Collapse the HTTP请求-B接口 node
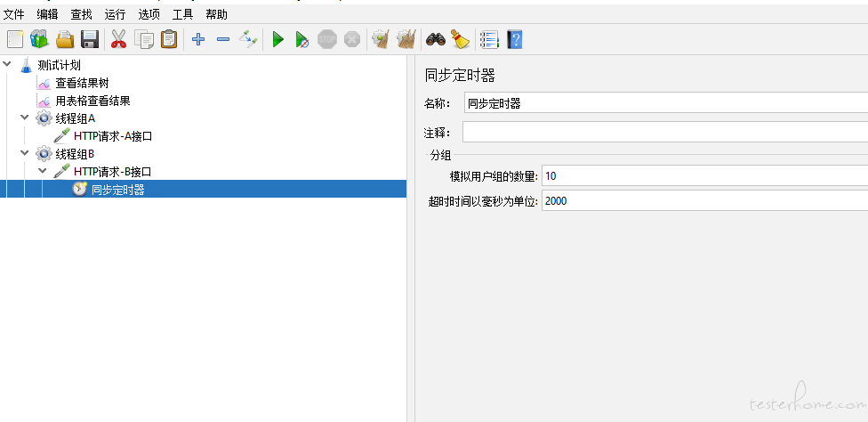The image size is (868, 422). pyautogui.click(x=42, y=171)
